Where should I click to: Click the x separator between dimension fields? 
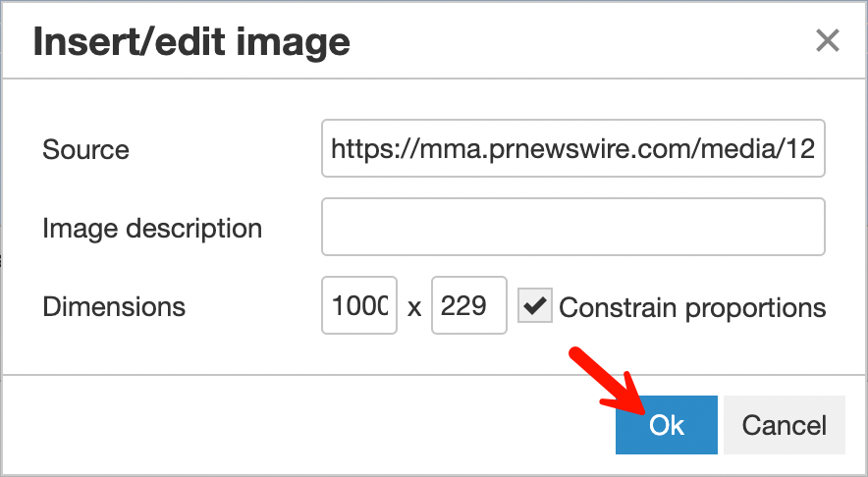click(414, 308)
